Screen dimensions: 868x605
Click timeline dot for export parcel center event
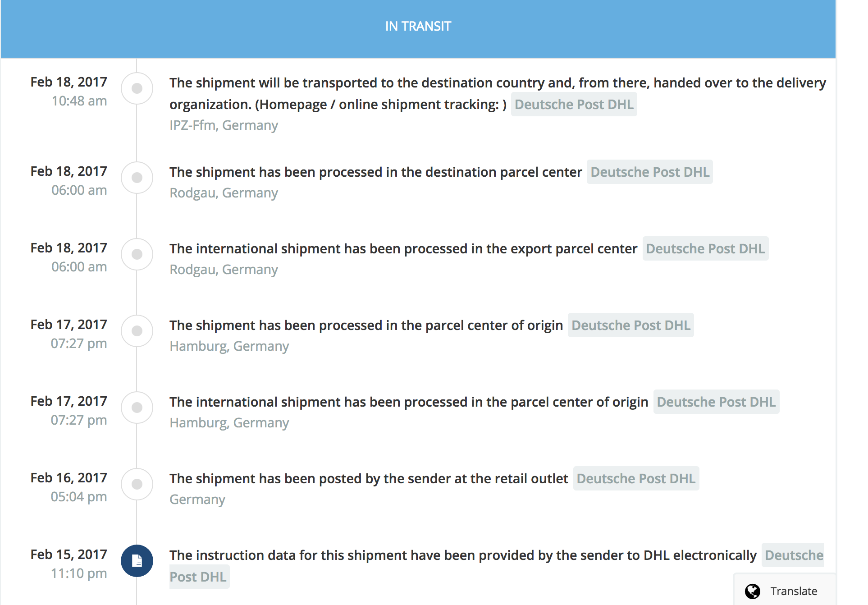(137, 254)
